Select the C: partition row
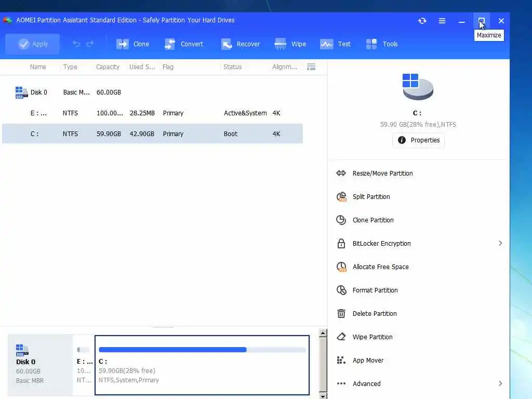Image resolution: width=532 pixels, height=399 pixels. (152, 134)
